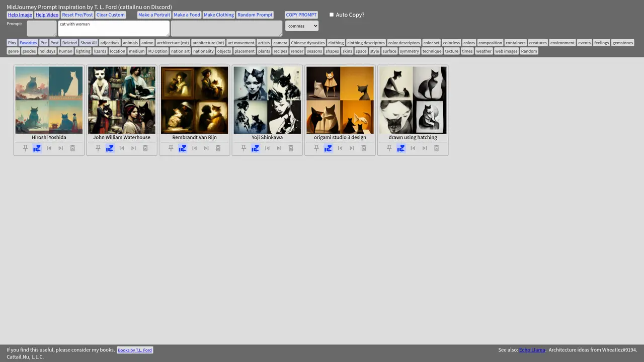Open the web images category
The width and height of the screenshot is (644, 362).
point(506,51)
